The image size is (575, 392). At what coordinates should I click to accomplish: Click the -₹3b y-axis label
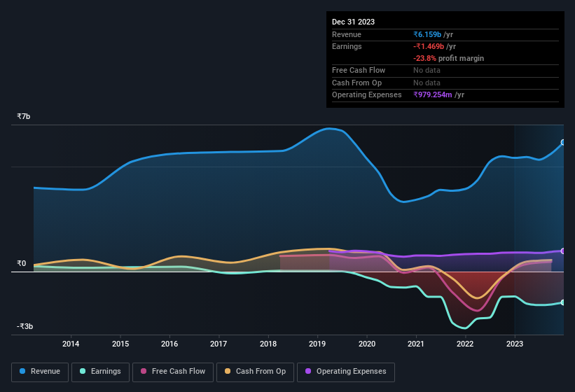(25, 326)
